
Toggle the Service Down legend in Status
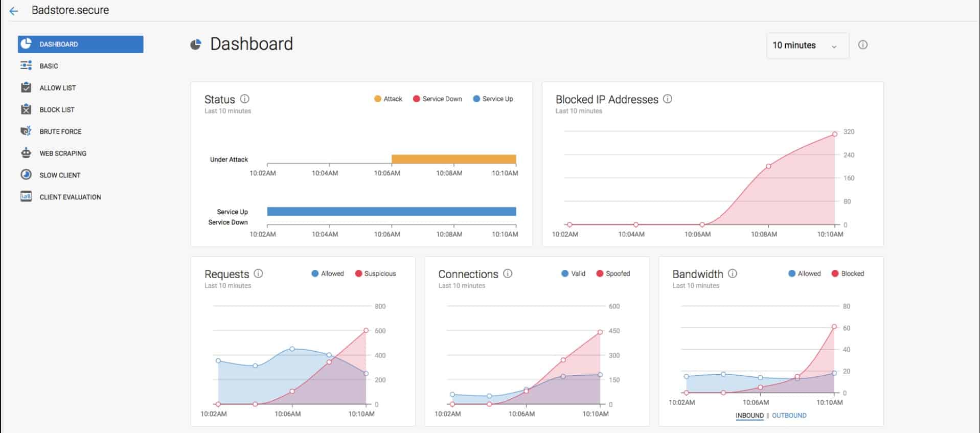(437, 99)
